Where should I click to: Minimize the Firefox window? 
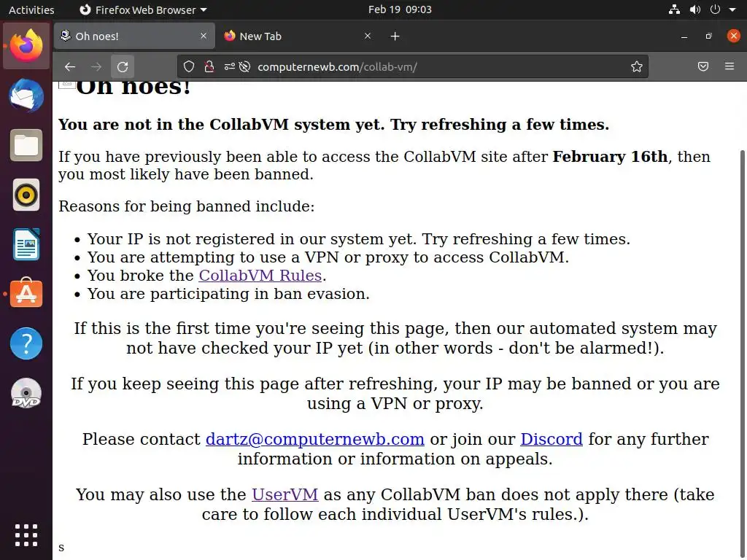684,36
